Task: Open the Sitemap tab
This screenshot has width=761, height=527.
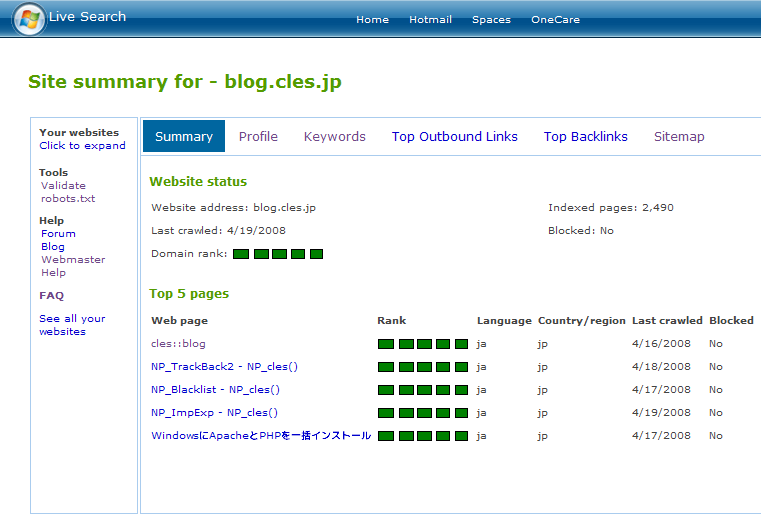Action: 679,137
